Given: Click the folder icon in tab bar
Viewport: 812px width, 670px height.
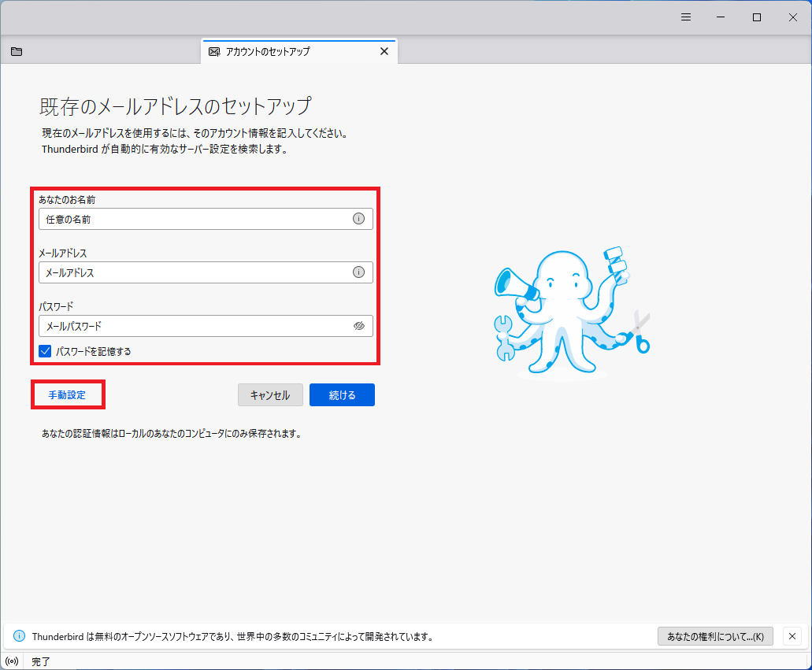Looking at the screenshot, I should (17, 52).
